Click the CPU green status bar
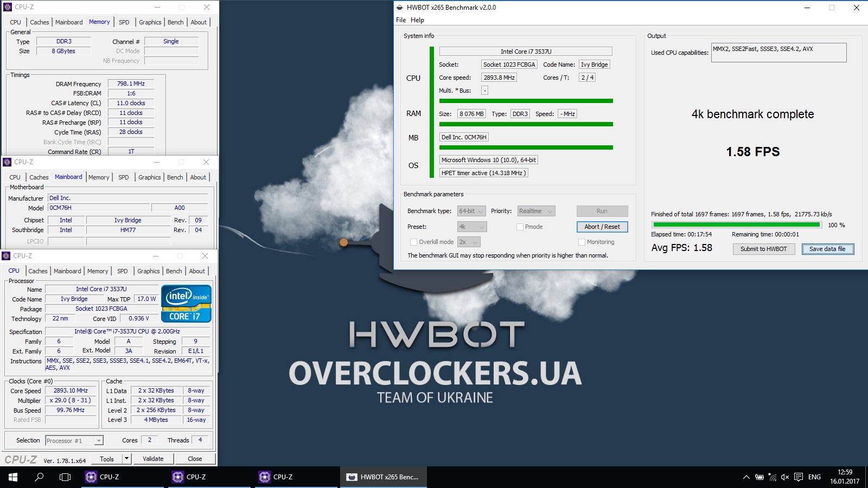Viewport: 868px width, 488px height. tap(526, 101)
